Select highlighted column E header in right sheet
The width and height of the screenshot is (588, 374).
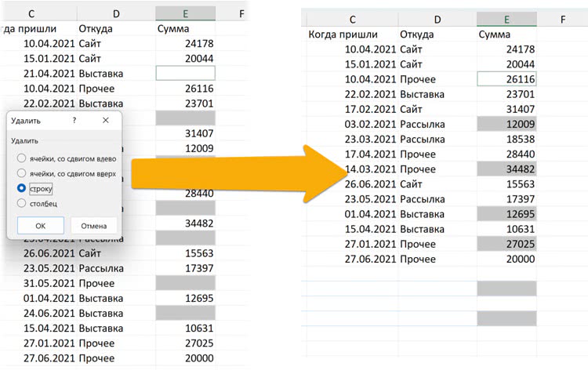pyautogui.click(x=506, y=20)
